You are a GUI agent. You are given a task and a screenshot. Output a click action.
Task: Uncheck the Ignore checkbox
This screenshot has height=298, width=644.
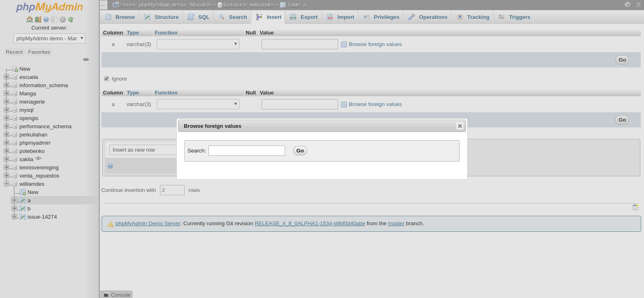107,79
